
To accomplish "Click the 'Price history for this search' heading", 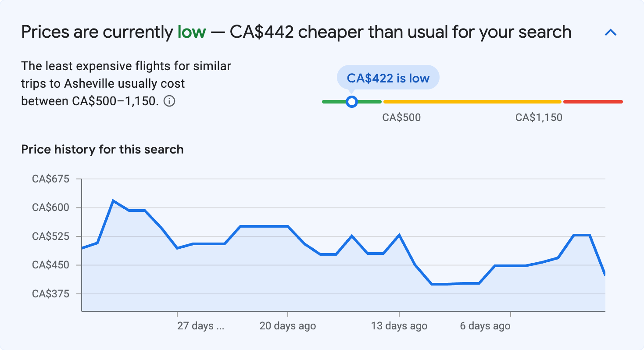I will coord(102,149).
